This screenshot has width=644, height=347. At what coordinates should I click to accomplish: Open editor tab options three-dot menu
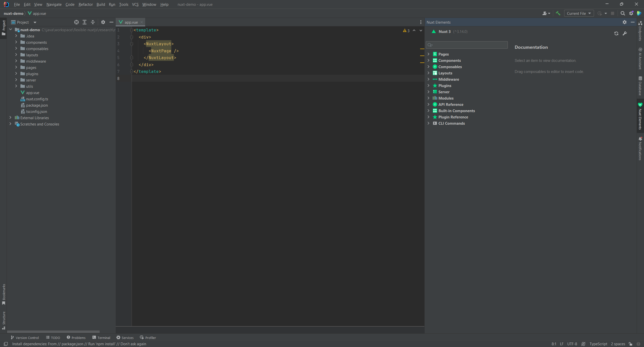point(421,22)
